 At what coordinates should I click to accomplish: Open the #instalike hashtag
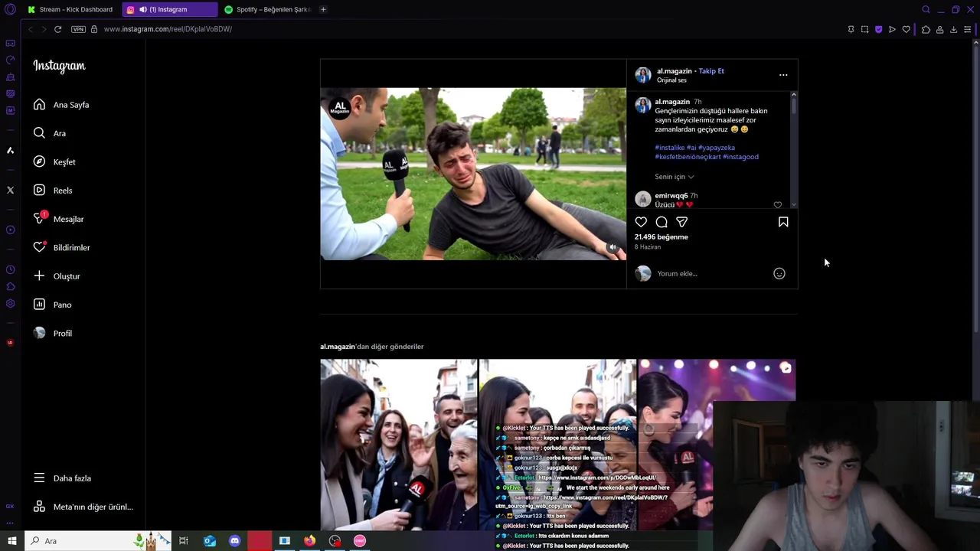670,148
